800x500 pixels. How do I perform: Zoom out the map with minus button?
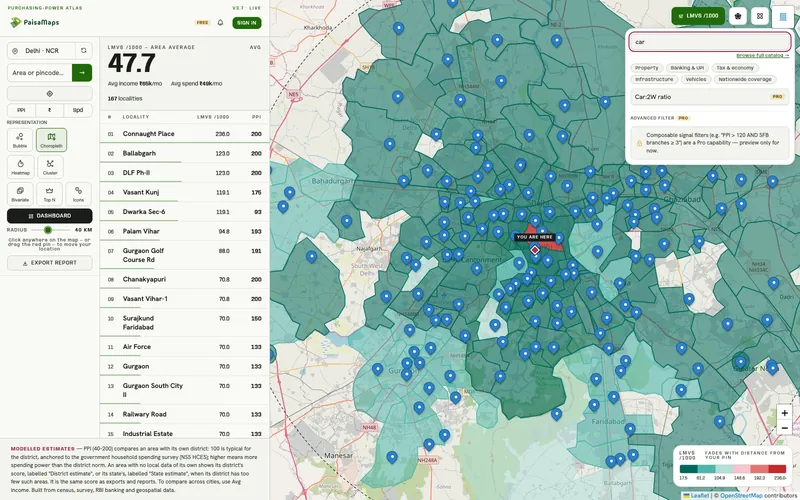[784, 428]
